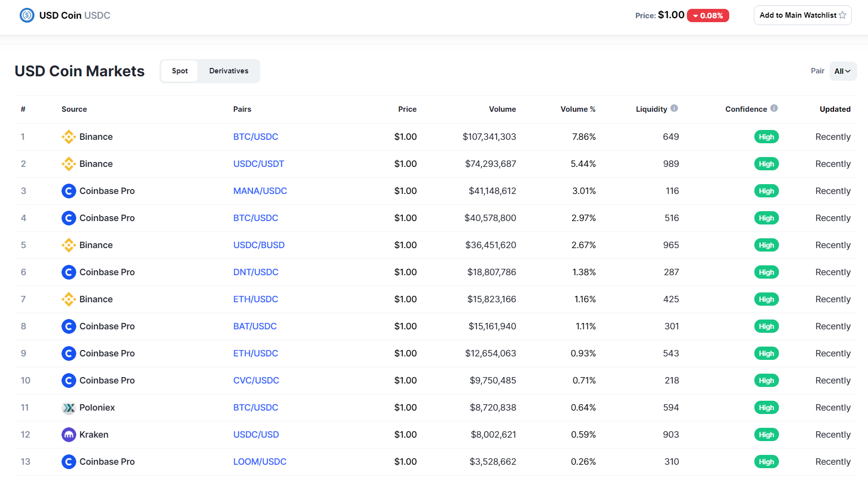Click the $3,528,662 volume value

(493, 462)
